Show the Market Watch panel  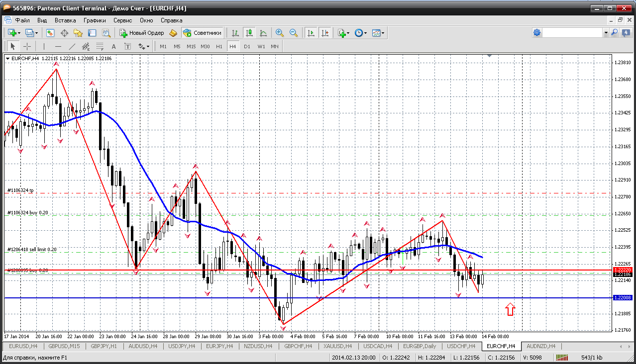50,33
